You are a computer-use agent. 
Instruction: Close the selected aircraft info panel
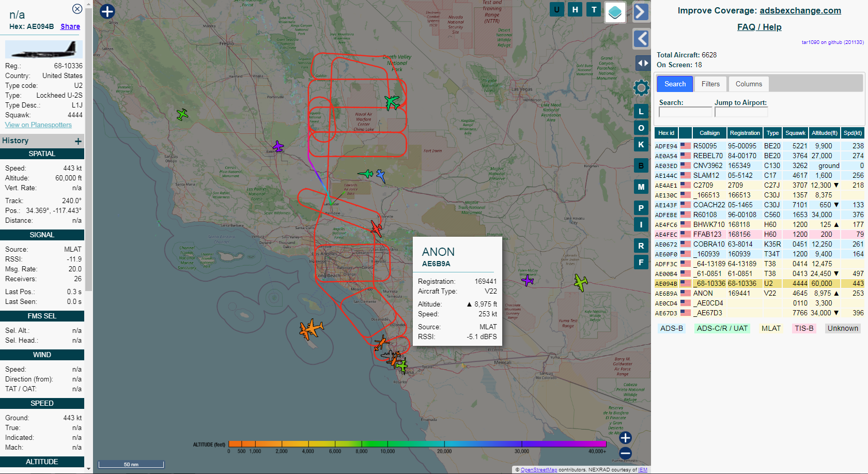(77, 9)
